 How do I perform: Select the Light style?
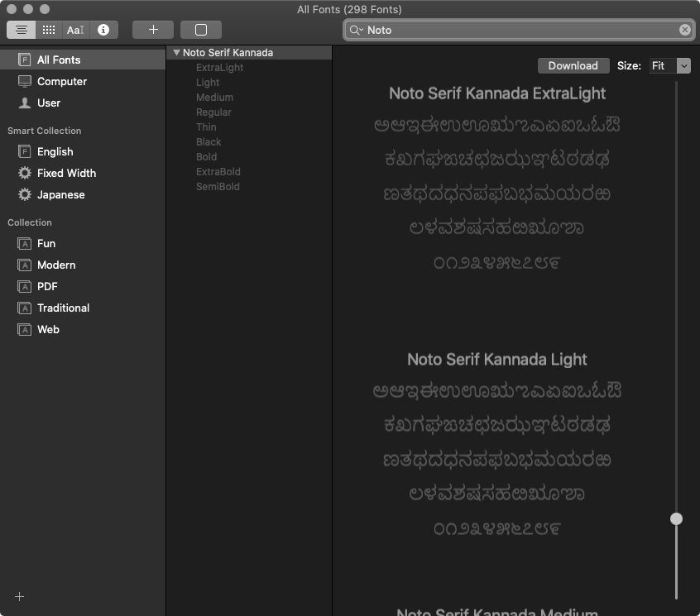point(208,83)
